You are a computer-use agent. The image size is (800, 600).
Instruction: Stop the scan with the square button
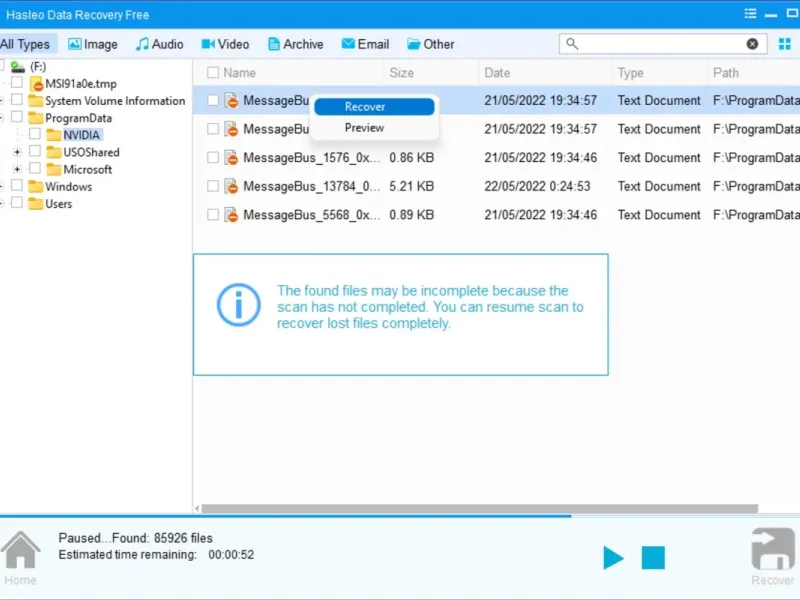click(653, 557)
